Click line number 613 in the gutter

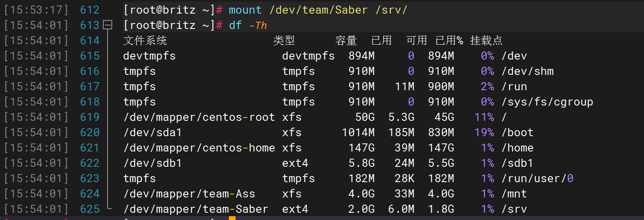tap(90, 25)
